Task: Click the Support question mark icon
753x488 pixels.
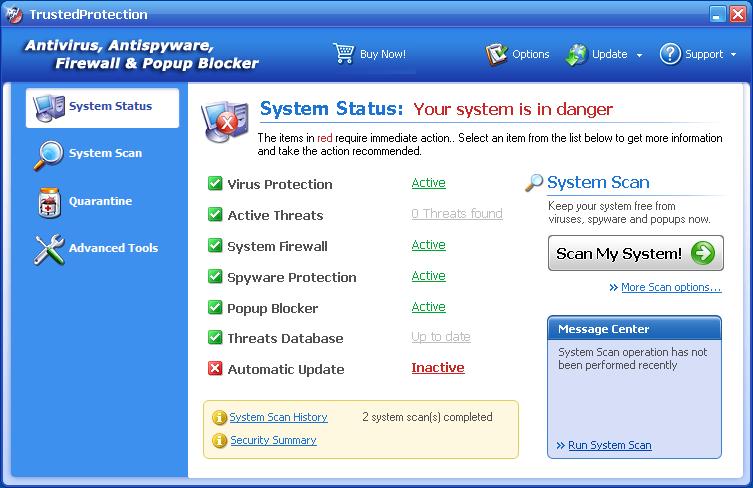Action: click(x=670, y=54)
